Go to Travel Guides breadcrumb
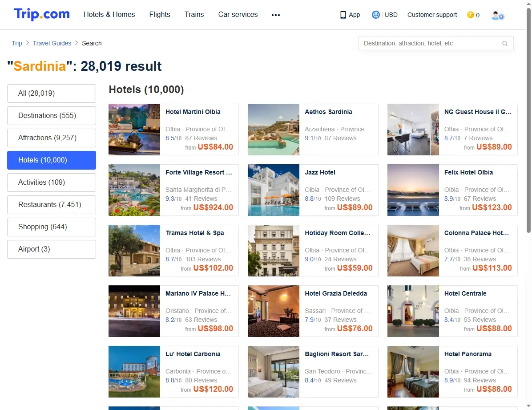532x410 pixels. (52, 43)
